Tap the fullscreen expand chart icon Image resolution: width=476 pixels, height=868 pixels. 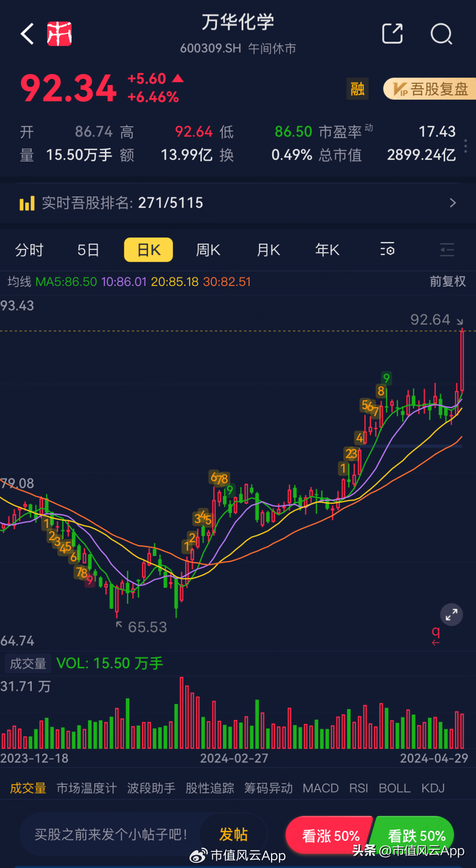(x=451, y=615)
